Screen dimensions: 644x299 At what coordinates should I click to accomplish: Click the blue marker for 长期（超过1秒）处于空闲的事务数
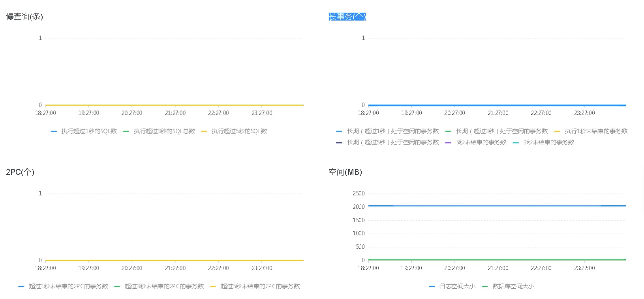[x=339, y=131]
